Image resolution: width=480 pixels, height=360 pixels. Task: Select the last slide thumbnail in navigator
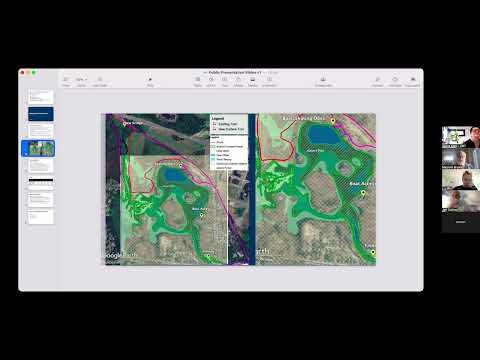click(x=41, y=217)
